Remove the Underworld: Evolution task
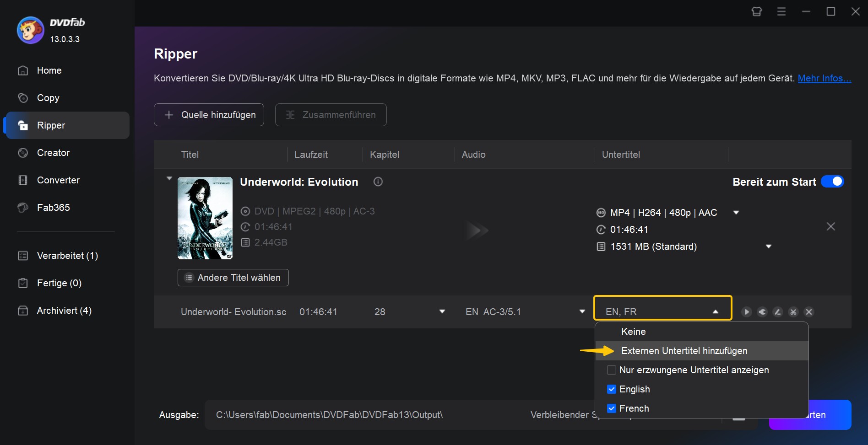868x445 pixels. pyautogui.click(x=831, y=226)
